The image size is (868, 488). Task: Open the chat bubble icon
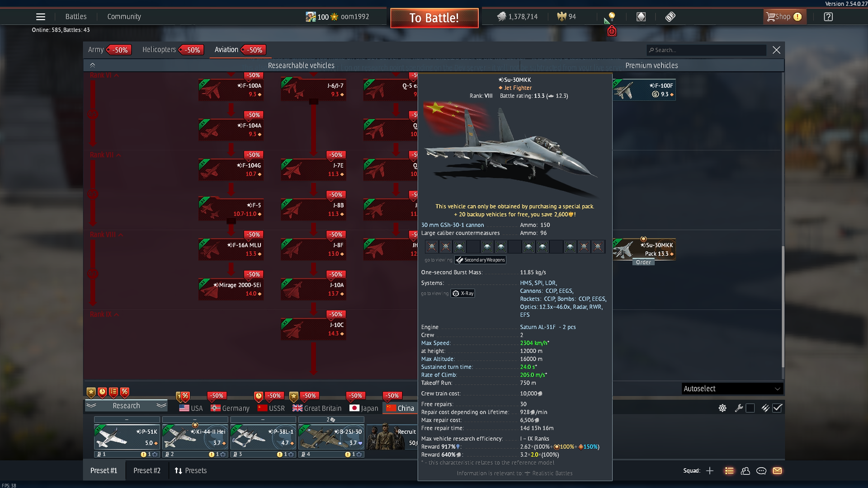761,471
